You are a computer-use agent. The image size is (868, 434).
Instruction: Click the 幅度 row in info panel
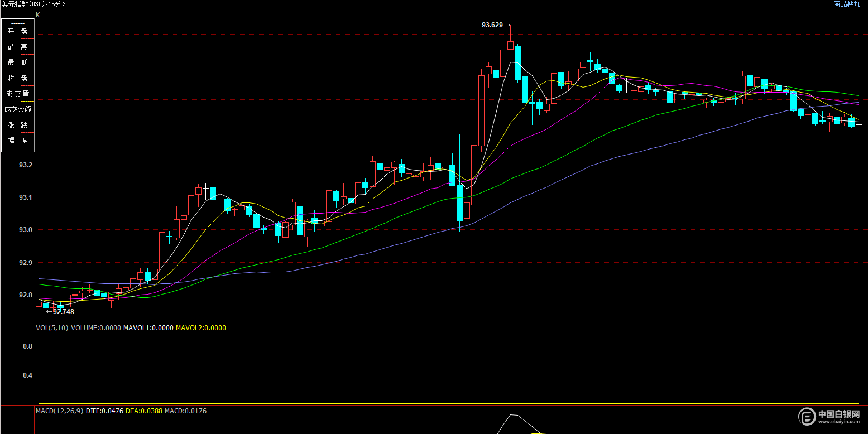tap(17, 141)
